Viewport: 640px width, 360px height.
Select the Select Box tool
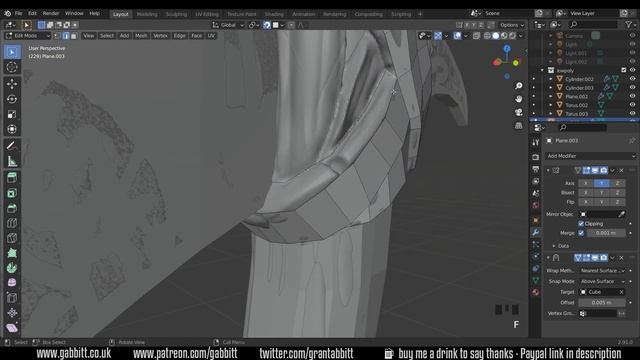coord(12,52)
